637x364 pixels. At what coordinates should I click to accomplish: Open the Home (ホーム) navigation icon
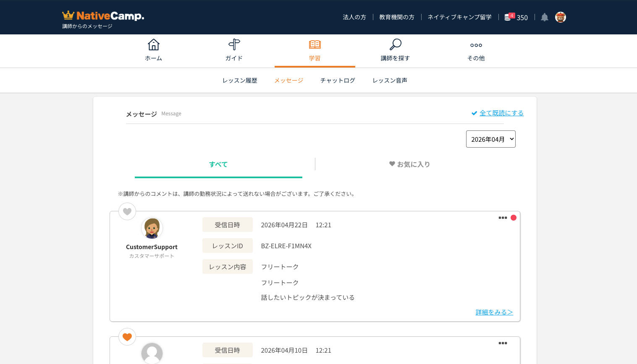click(154, 44)
